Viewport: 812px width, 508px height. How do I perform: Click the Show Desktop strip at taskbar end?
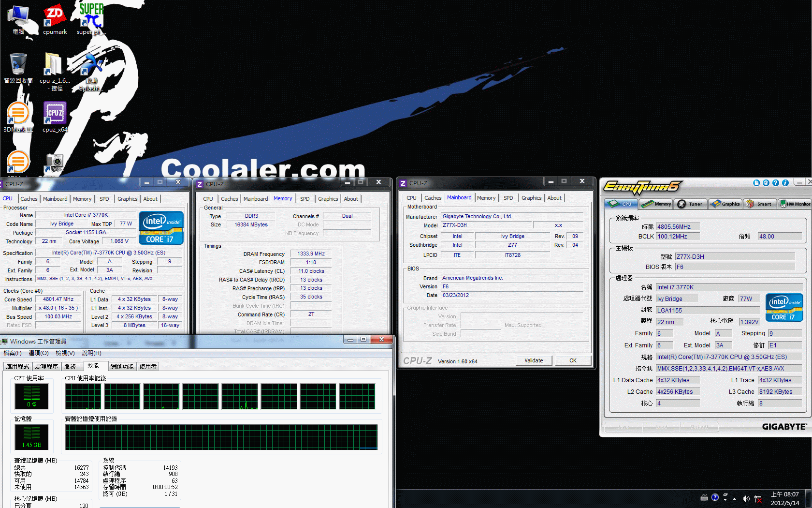pos(808,498)
